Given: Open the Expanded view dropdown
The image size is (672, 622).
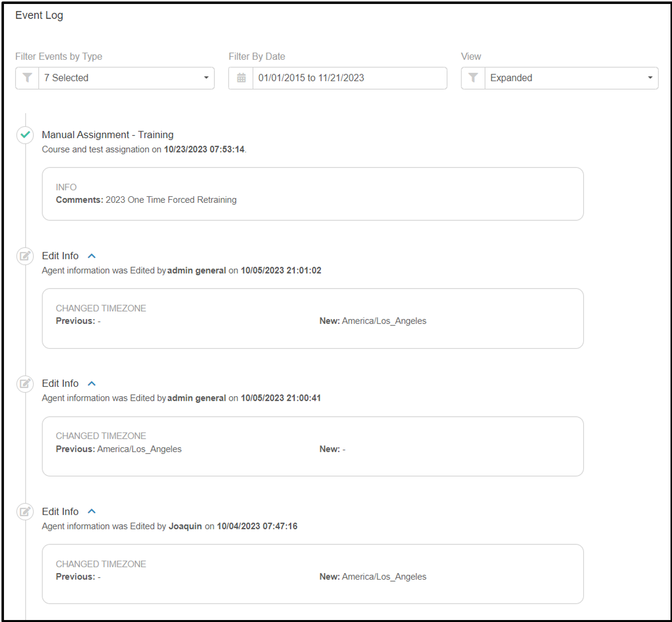Looking at the screenshot, I should pos(560,78).
